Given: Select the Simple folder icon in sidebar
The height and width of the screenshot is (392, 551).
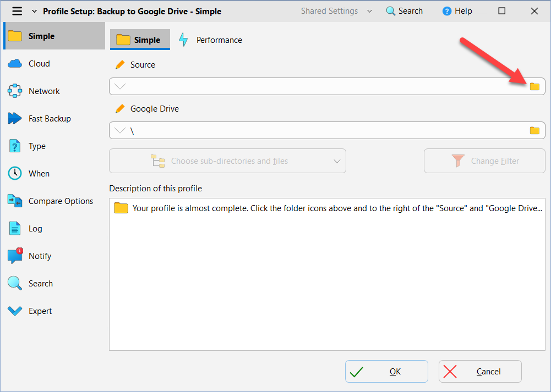Looking at the screenshot, I should [15, 36].
